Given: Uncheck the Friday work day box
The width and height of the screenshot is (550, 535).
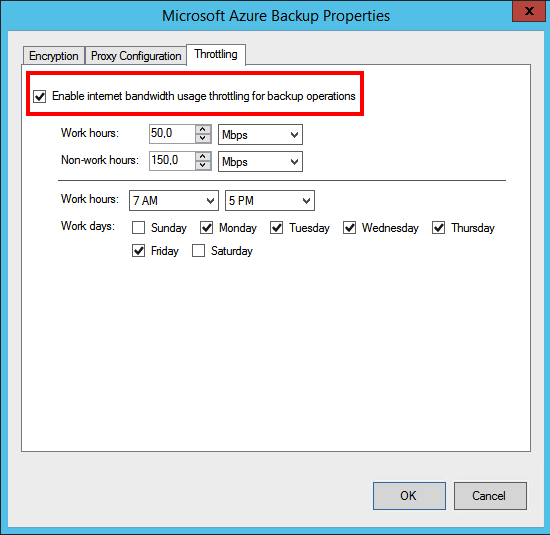Looking at the screenshot, I should pyautogui.click(x=139, y=251).
